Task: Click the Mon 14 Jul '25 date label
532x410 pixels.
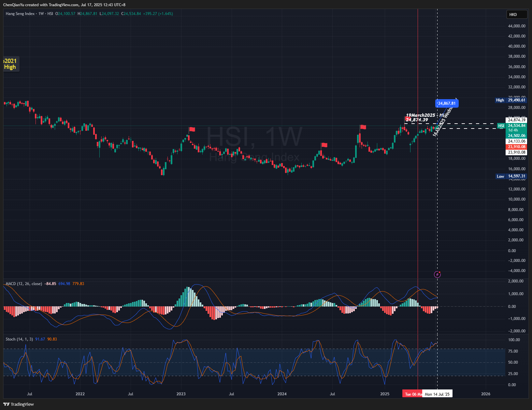Action: [x=437, y=394]
